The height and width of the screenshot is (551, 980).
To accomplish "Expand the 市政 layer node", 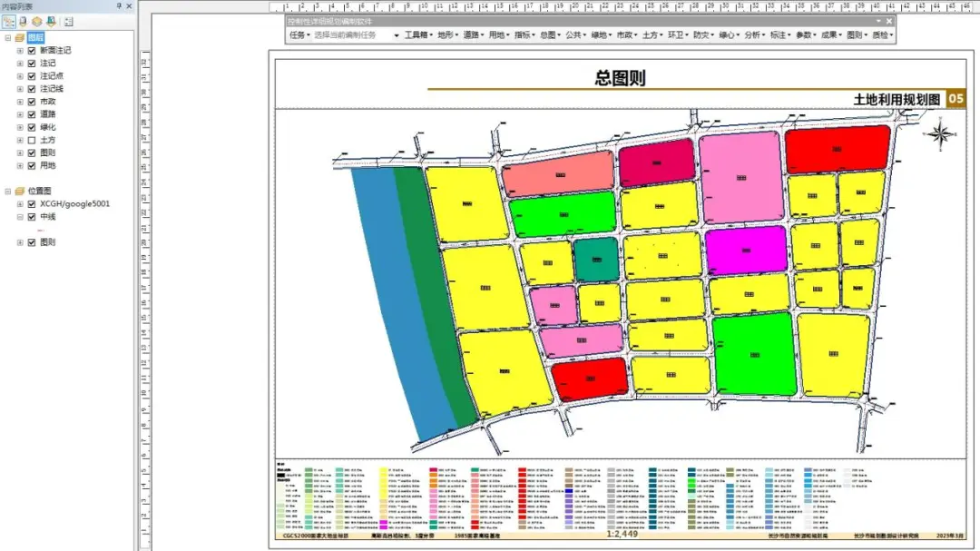I will [20, 102].
